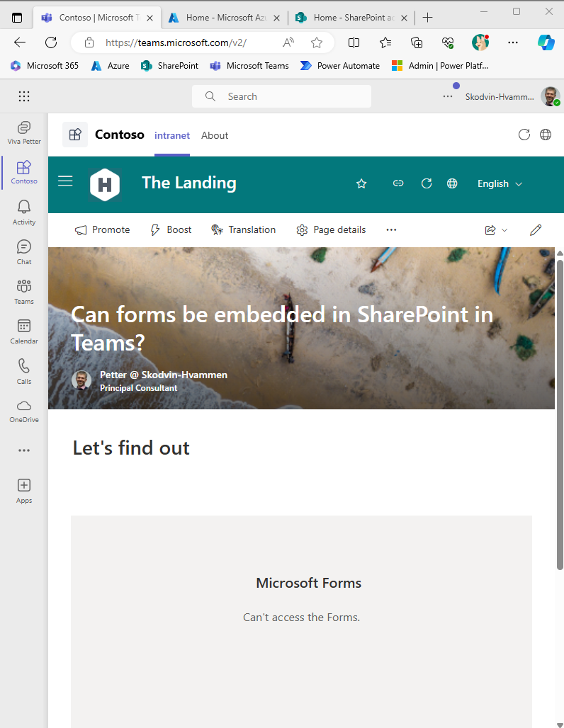
Task: Open Copilot in Edge toolbar
Action: (546, 42)
